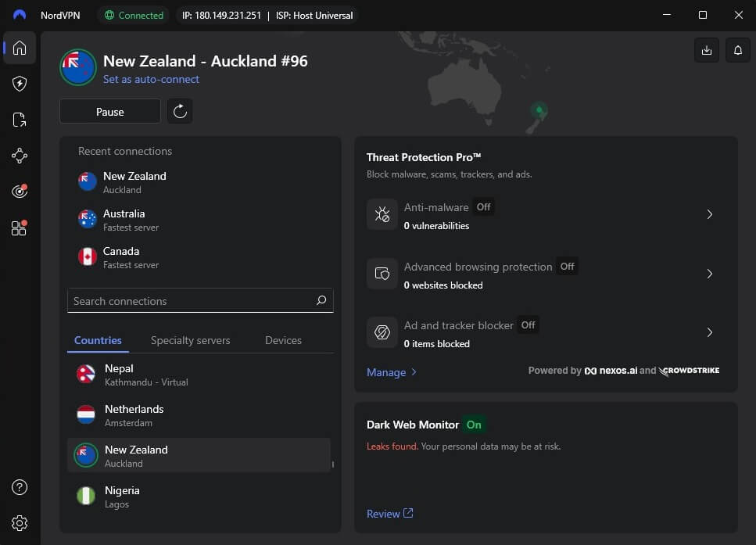
Task: Click the Dark Web Monitor On badge
Action: point(474,425)
